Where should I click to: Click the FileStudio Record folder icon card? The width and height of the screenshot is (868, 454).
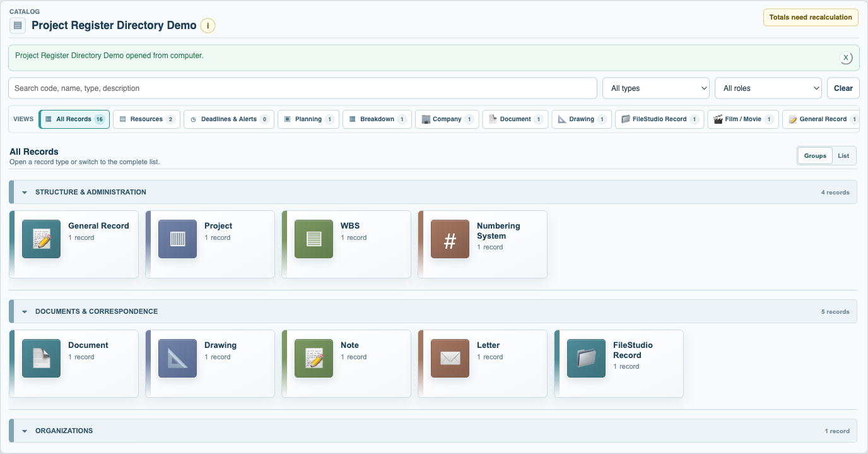point(586,359)
